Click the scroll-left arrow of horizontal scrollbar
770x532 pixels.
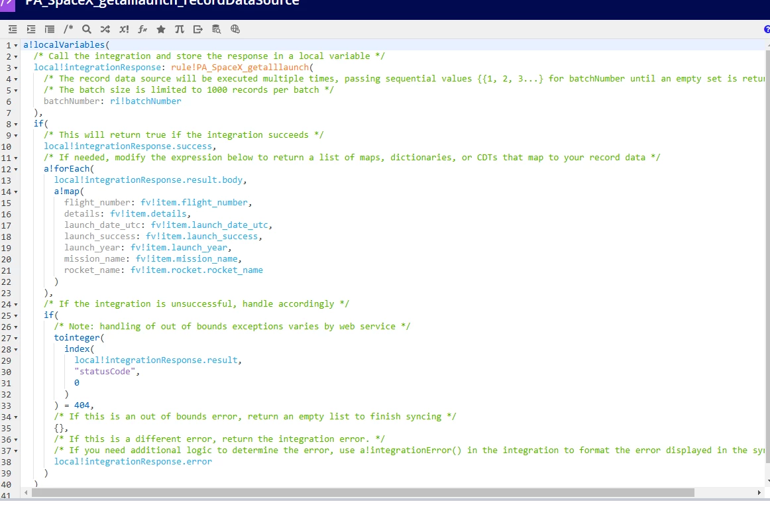(26, 493)
